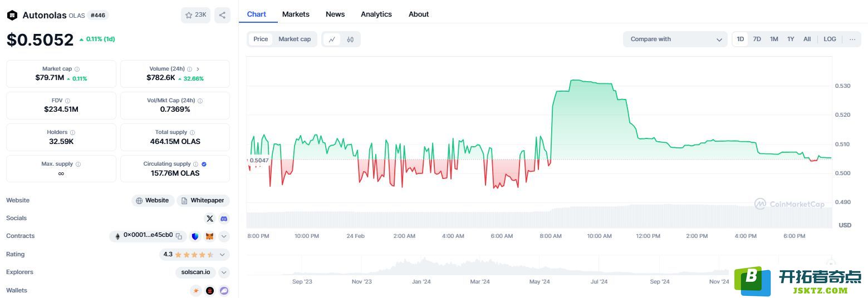868x298 pixels.
Task: Click the Ethereum icon beside contract address
Action: (117, 236)
